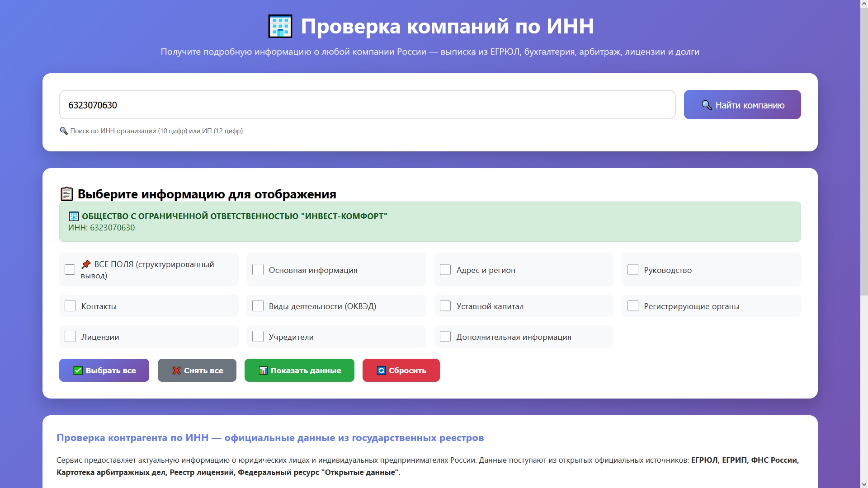The image size is (868, 488).
Task: Click the Проверка контрагента по ИНН heading
Action: click(270, 438)
